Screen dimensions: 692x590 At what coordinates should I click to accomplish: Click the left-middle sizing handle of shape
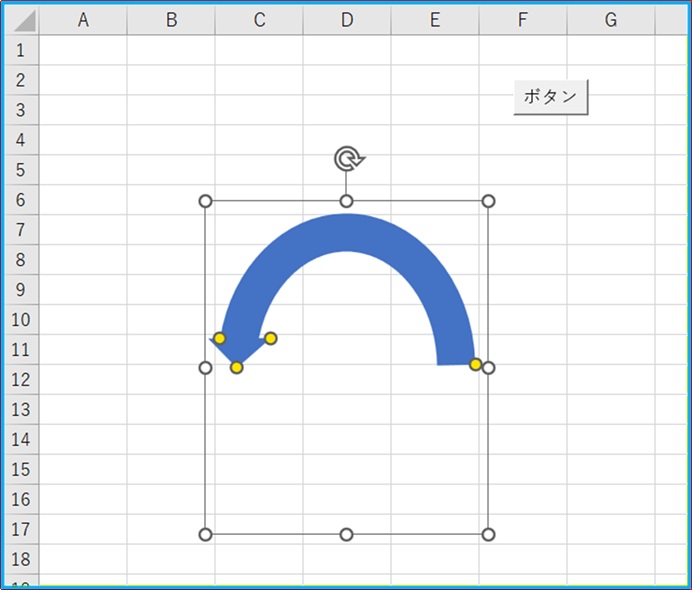[205, 368]
